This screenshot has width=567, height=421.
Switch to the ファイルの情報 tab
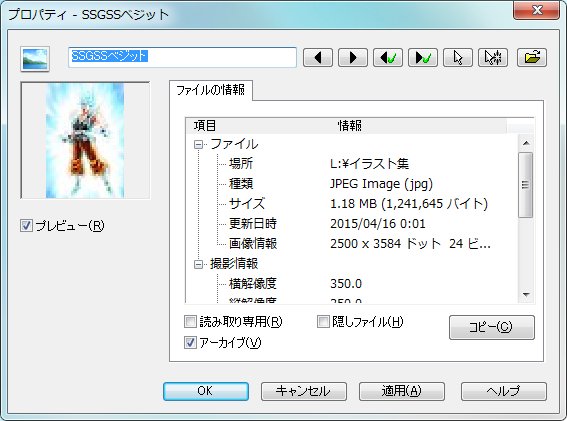(210, 90)
